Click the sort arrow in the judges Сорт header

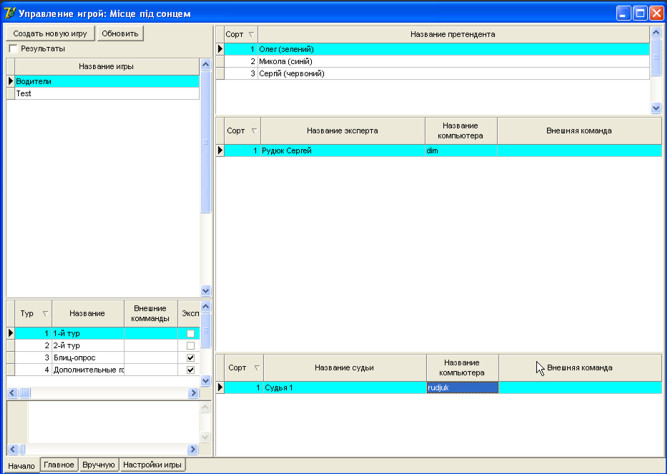255,368
